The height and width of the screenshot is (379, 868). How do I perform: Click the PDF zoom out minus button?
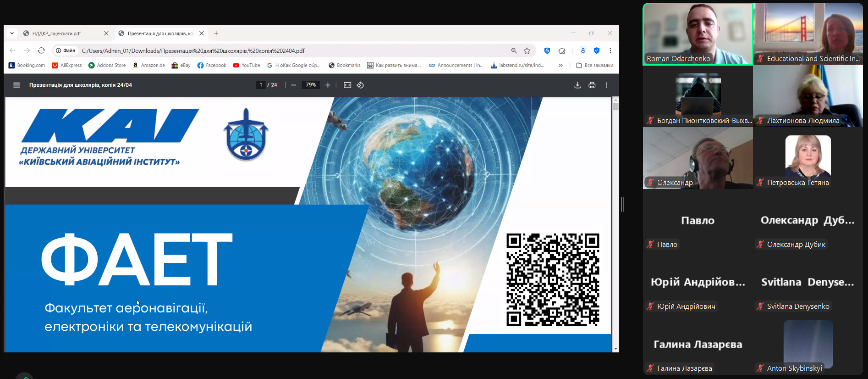point(293,85)
